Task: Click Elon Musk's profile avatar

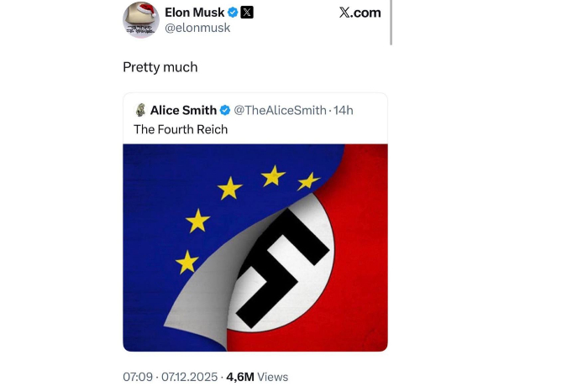Action: coord(141,19)
